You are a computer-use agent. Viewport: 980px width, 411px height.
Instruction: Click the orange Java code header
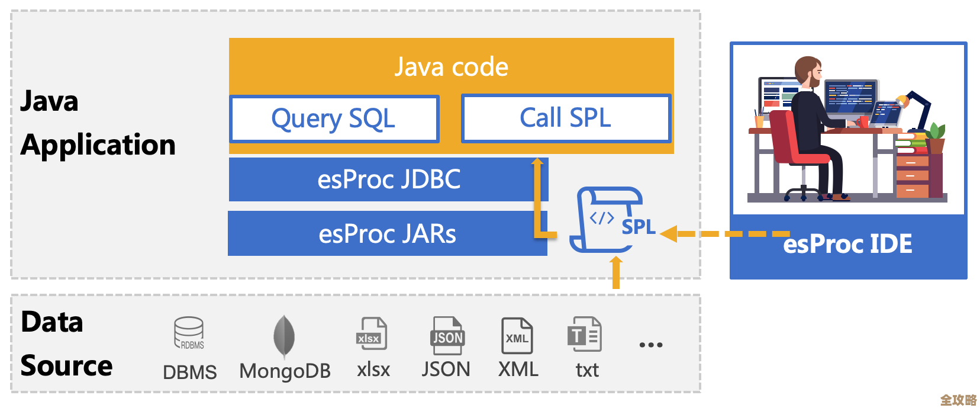pos(451,66)
